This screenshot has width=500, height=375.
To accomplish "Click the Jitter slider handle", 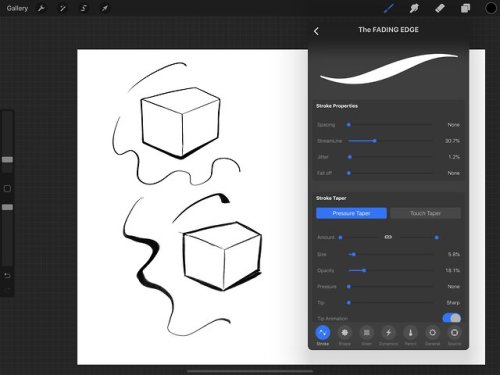I will [x=350, y=157].
